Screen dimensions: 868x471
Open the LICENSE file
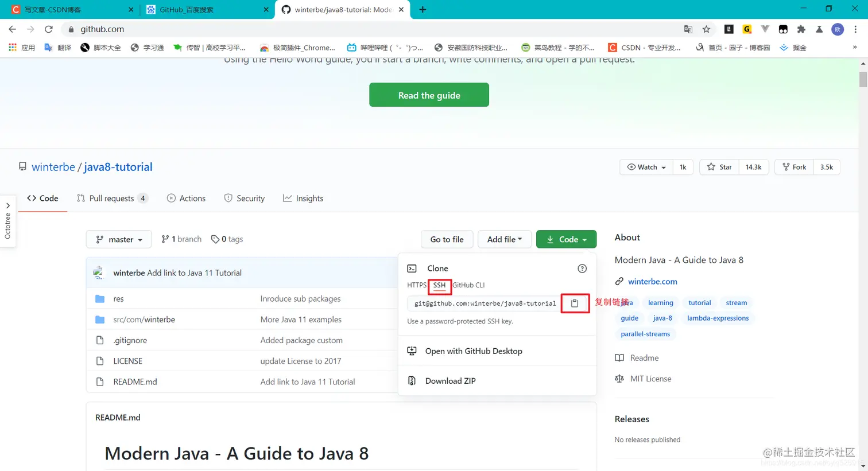[128, 361]
